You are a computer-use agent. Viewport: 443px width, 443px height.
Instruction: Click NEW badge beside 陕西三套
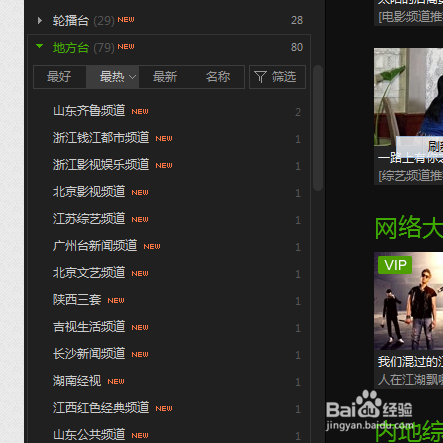(116, 301)
